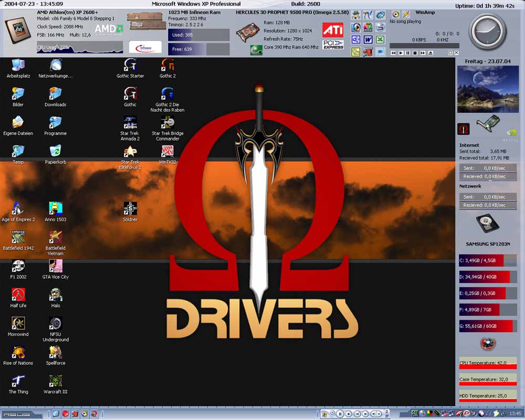Open the WinTV32 shortcut

tap(167, 155)
